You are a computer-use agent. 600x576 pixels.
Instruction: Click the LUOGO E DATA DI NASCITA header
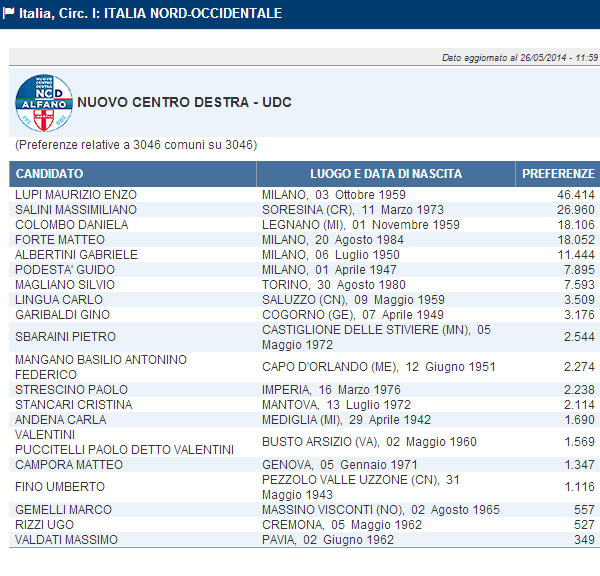[386, 174]
